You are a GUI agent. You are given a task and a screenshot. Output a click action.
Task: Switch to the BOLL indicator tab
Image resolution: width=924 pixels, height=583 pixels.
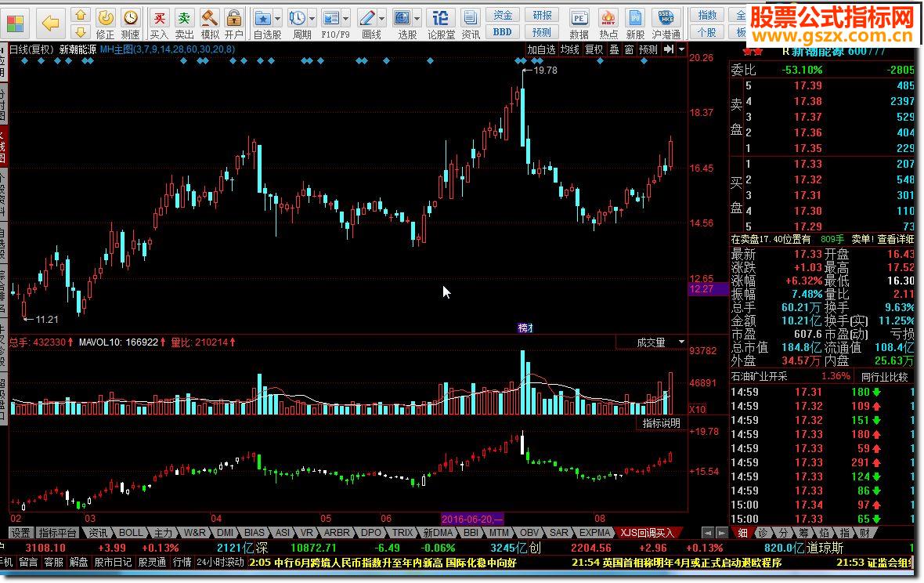(131, 532)
